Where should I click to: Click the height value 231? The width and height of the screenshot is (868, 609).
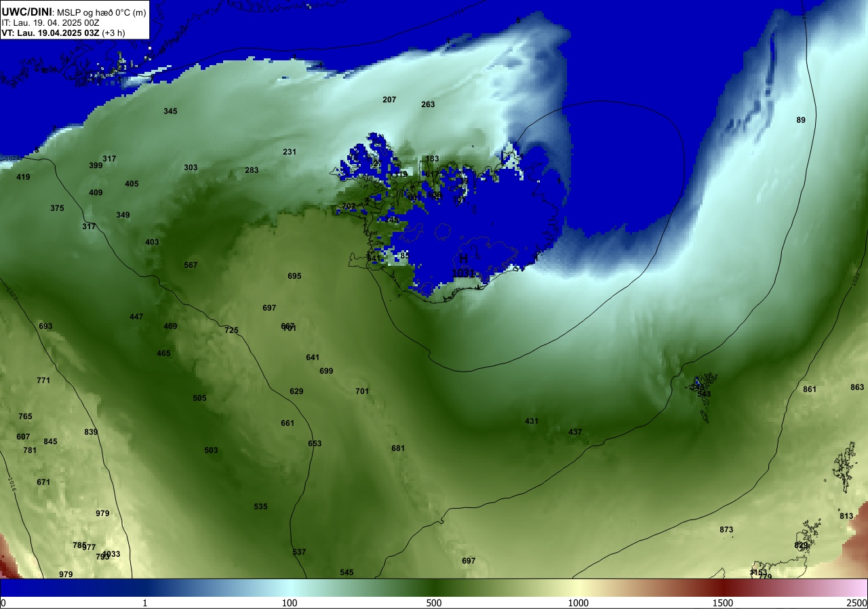point(290,152)
